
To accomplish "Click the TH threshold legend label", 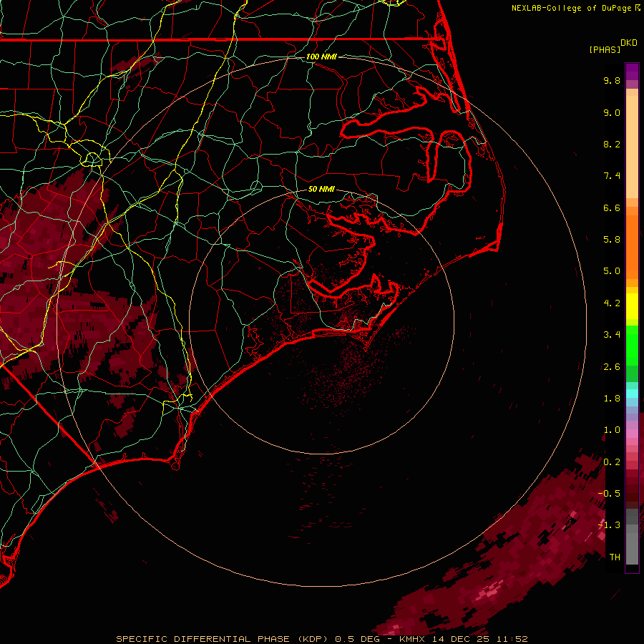I will point(615,557).
